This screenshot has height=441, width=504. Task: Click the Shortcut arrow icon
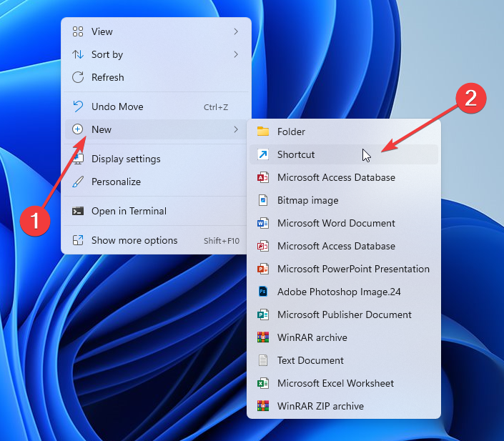click(x=263, y=154)
